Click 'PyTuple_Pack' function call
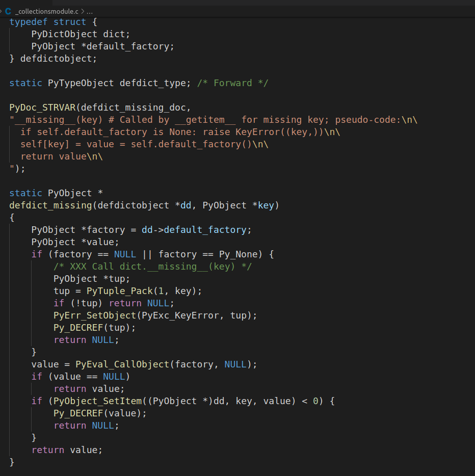 point(120,291)
